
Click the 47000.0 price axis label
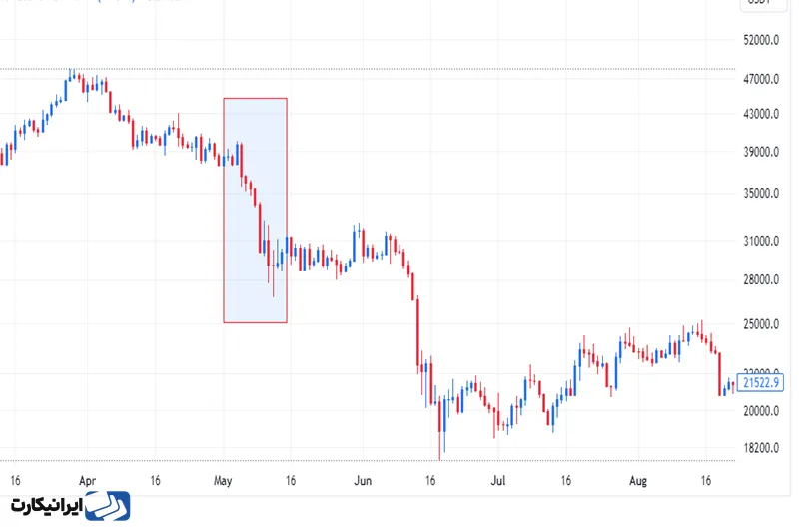[x=763, y=80]
